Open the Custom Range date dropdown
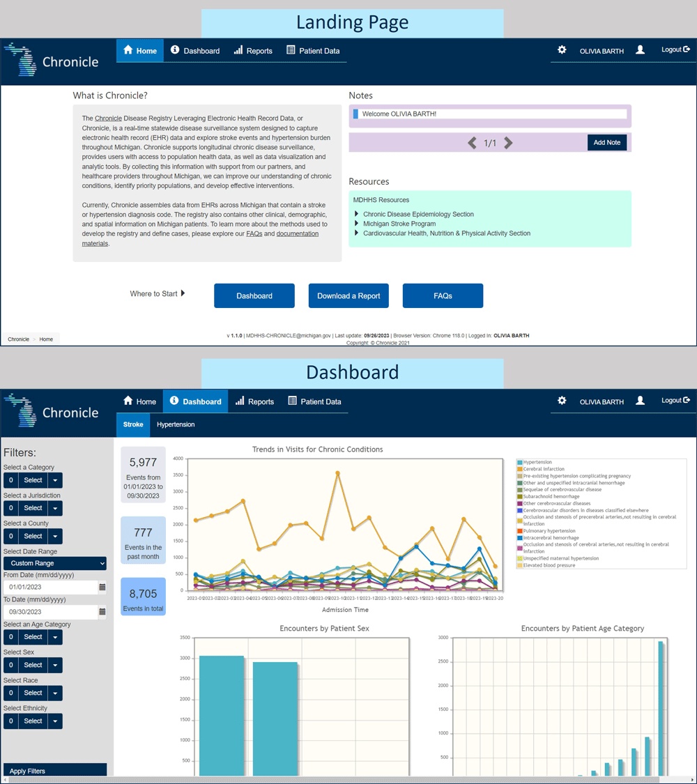 (54, 563)
